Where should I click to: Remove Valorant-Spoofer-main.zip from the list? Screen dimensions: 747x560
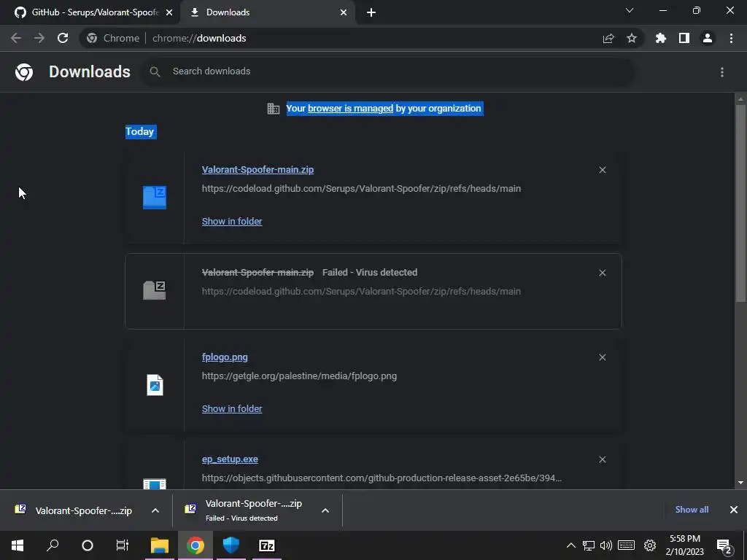(x=603, y=170)
